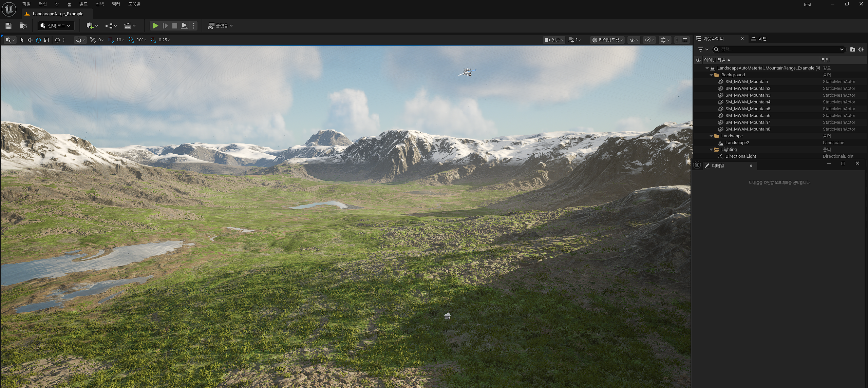Click the create new folder icon in Outliner
The height and width of the screenshot is (388, 868).
coord(852,50)
